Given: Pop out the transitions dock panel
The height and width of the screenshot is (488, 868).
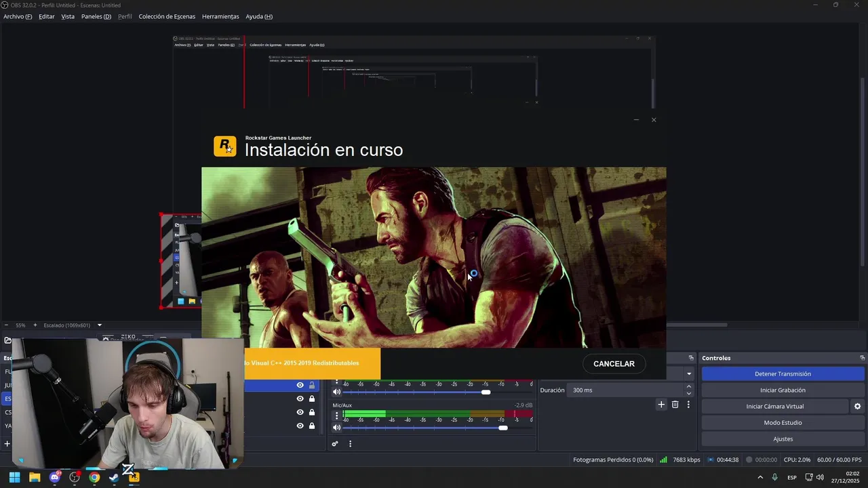Looking at the screenshot, I should pyautogui.click(x=691, y=358).
